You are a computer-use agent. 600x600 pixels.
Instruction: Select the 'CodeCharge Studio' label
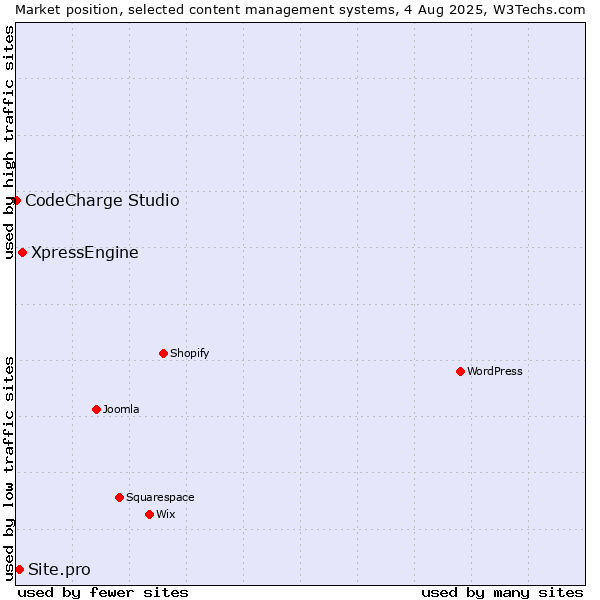[x=102, y=201]
